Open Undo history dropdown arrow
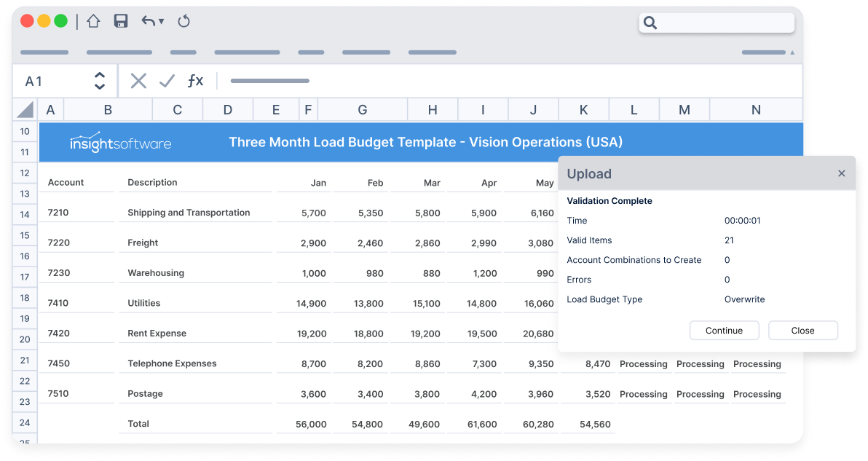Screen dimensions: 868x461 point(161,22)
